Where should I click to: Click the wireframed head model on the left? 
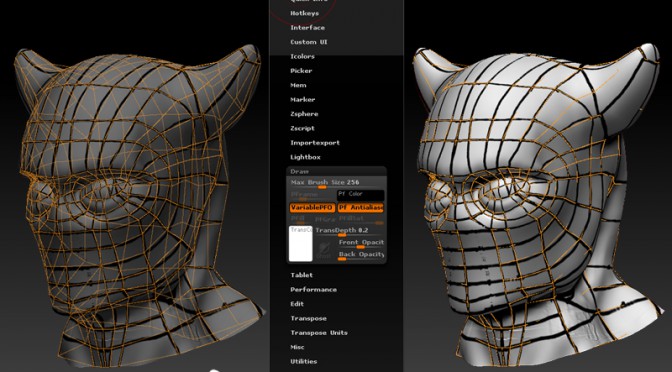137,206
